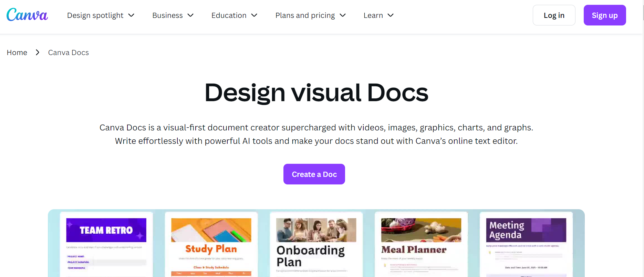
Task: Open the Meeting Agenda template thumbnail
Action: pos(526,244)
